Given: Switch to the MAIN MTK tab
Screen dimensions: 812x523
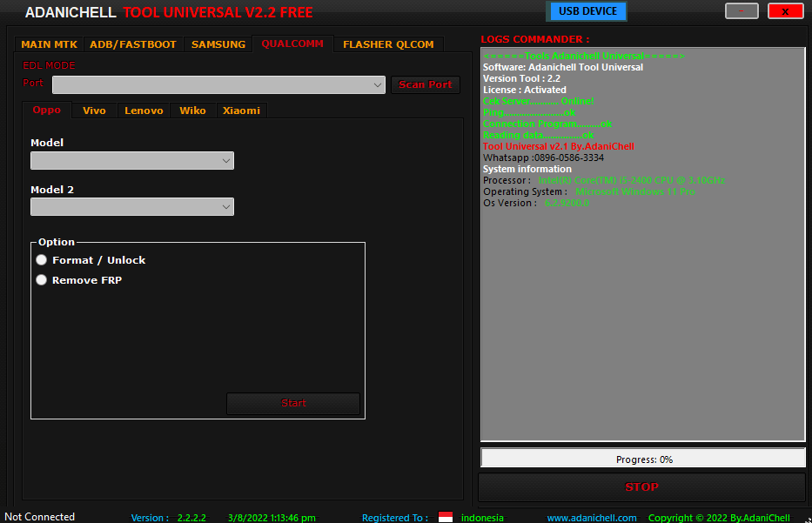Looking at the screenshot, I should pyautogui.click(x=49, y=44).
